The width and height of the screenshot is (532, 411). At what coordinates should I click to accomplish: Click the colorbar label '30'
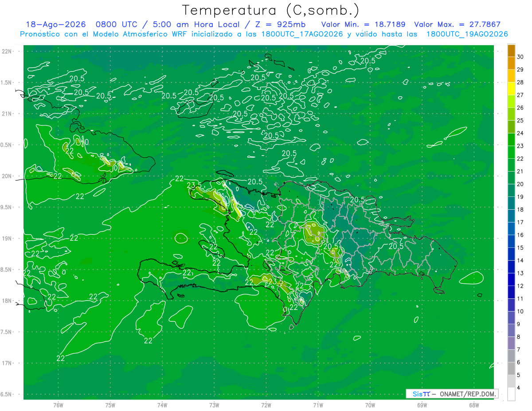click(520, 57)
